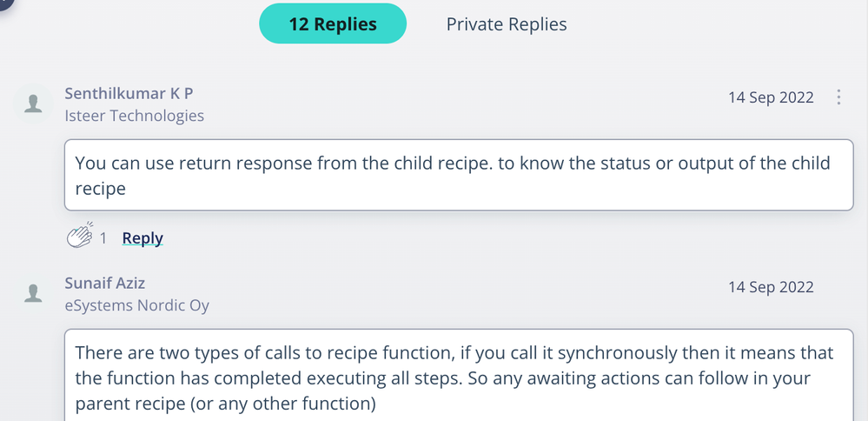Image resolution: width=868 pixels, height=421 pixels.
Task: Click the eSystems Nordic Oy company label
Action: 136,305
